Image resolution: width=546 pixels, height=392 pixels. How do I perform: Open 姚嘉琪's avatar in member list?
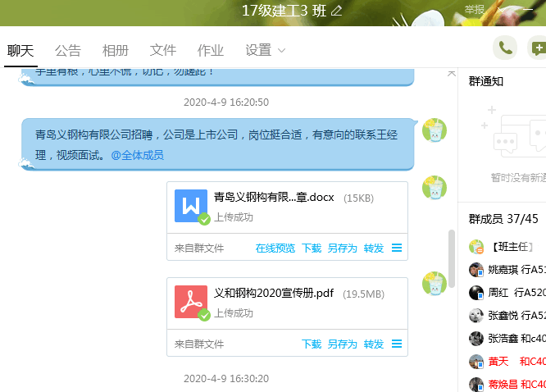[475, 270]
